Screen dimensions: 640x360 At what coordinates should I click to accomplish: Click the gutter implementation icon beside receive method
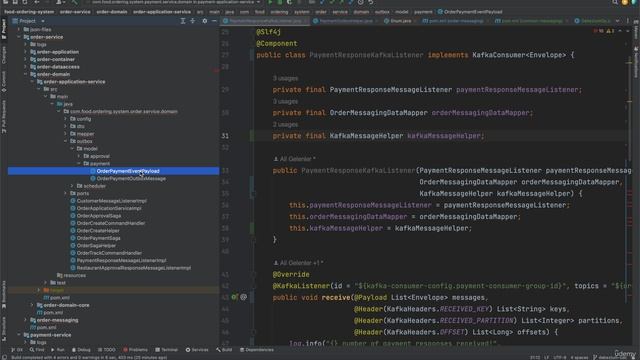[x=234, y=297]
